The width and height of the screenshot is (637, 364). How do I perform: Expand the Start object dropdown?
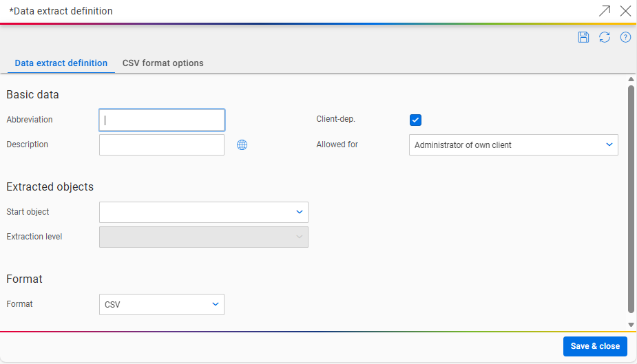204,212
